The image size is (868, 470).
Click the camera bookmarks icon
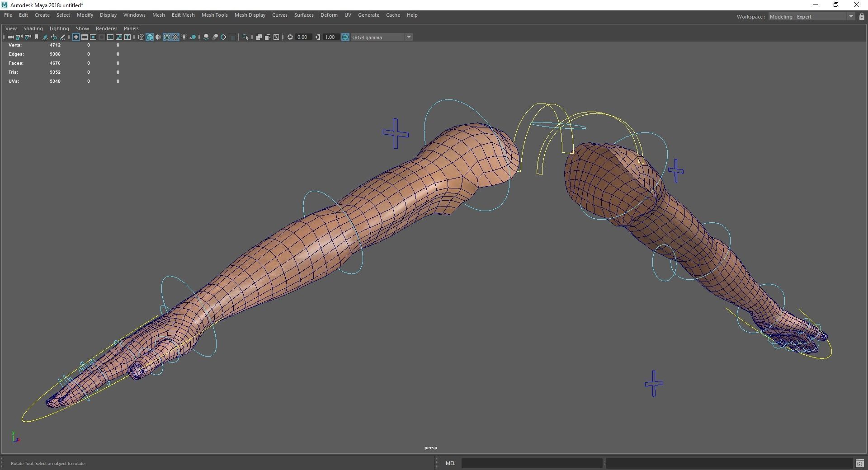tap(37, 37)
